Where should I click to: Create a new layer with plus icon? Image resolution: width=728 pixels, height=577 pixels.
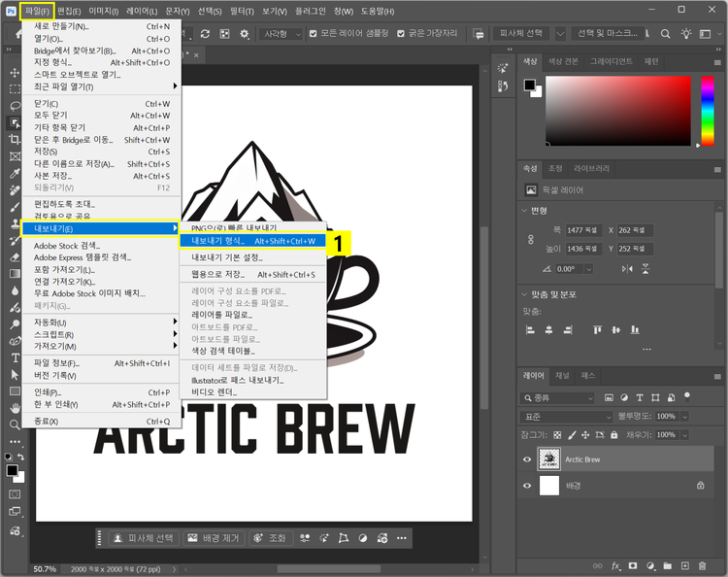(684, 565)
